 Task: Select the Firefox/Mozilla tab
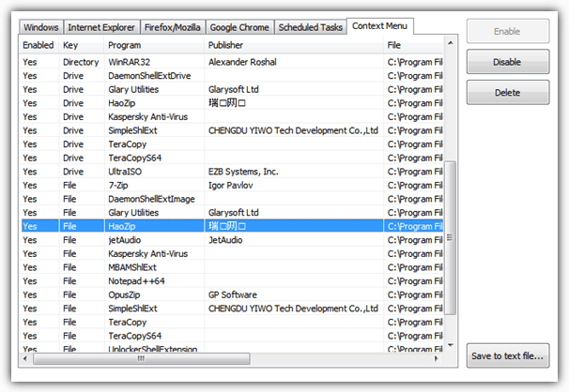pos(173,27)
